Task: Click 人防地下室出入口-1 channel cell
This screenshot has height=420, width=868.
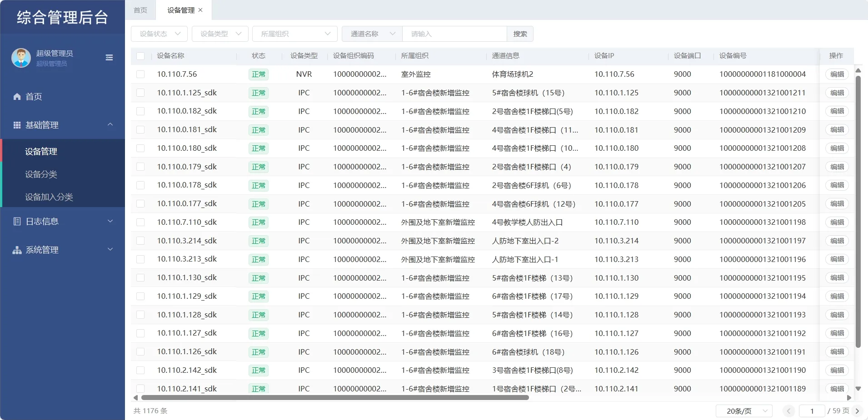Action: (525, 259)
